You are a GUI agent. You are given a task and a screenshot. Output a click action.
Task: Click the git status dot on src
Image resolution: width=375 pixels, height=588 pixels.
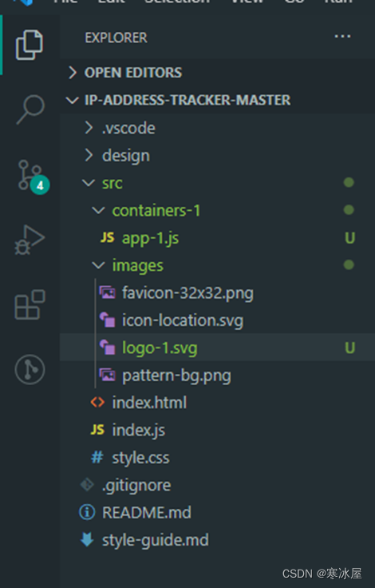(349, 183)
